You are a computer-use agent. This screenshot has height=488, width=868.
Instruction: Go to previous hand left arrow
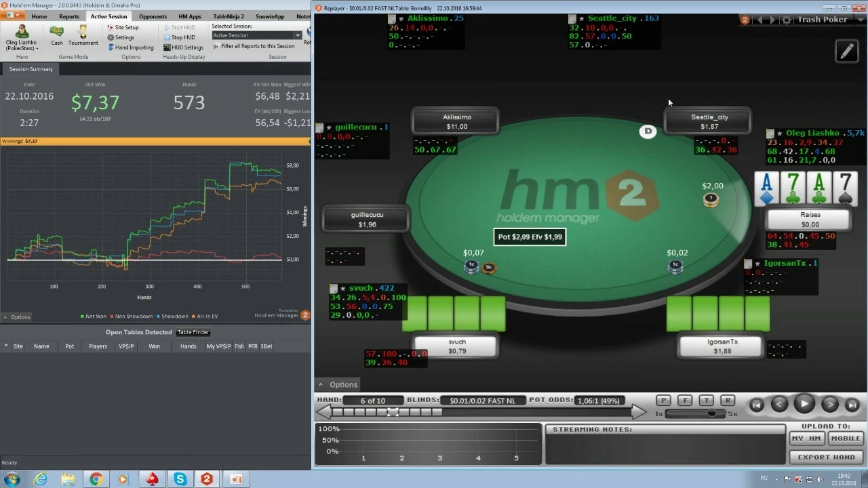click(x=323, y=411)
